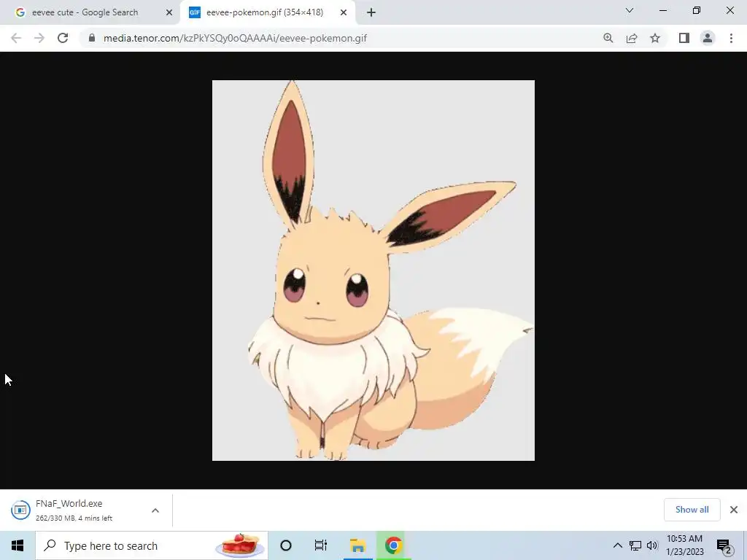Viewport: 747px width, 560px height.
Task: Expand FNaF_World.exe download options chevron
Action: (x=155, y=510)
